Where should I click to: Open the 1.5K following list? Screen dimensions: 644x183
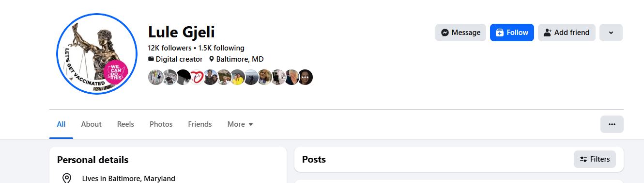(x=221, y=48)
